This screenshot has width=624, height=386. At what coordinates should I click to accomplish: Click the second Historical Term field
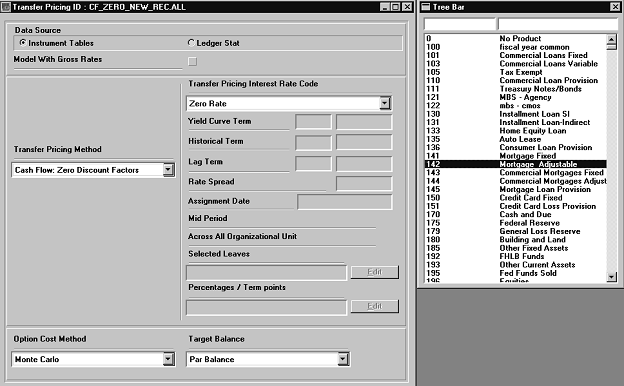pos(364,142)
